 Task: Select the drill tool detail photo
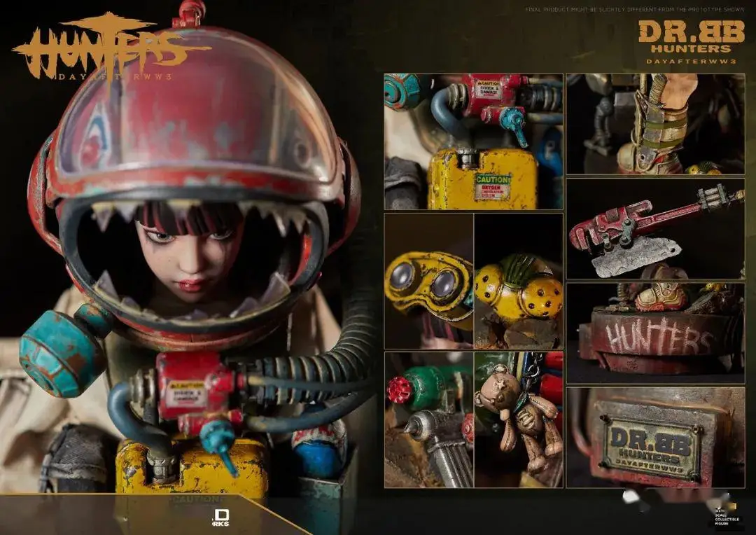(428, 419)
